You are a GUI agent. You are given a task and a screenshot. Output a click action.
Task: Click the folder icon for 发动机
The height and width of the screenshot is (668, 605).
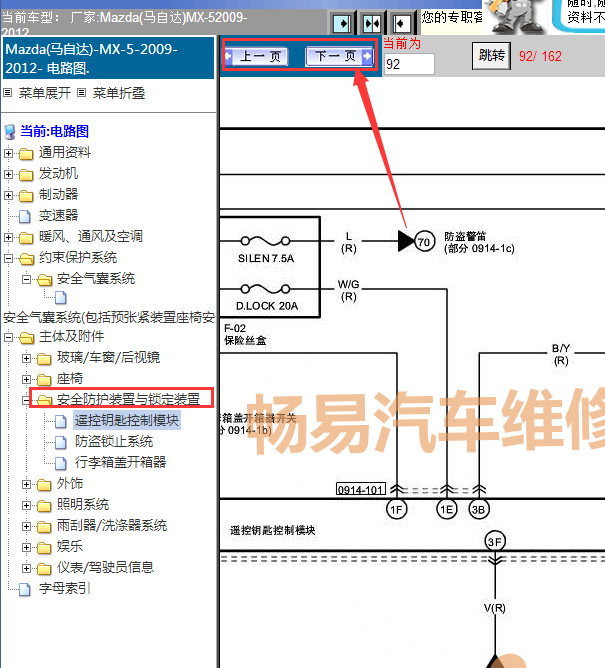point(26,175)
